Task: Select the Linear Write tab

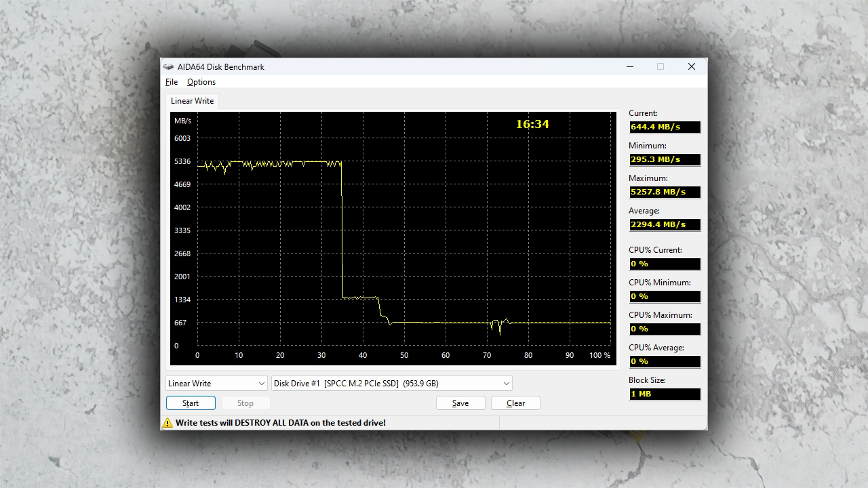Action: tap(192, 101)
